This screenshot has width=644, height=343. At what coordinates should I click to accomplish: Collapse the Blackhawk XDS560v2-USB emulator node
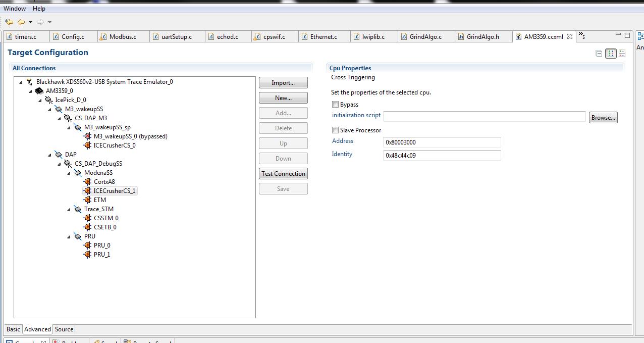[x=21, y=82]
